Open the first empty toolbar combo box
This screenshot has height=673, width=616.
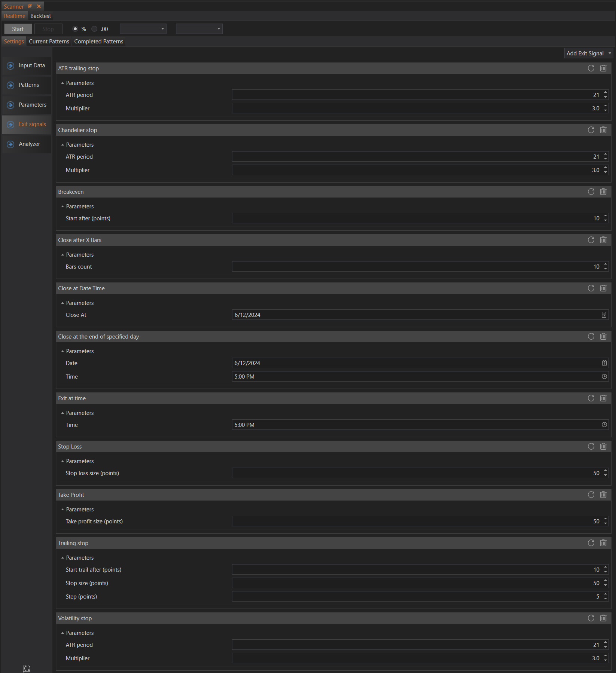pyautogui.click(x=143, y=29)
